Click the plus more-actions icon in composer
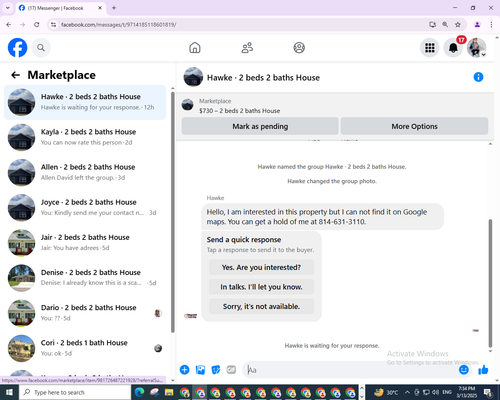500x400 pixels. [x=184, y=370]
